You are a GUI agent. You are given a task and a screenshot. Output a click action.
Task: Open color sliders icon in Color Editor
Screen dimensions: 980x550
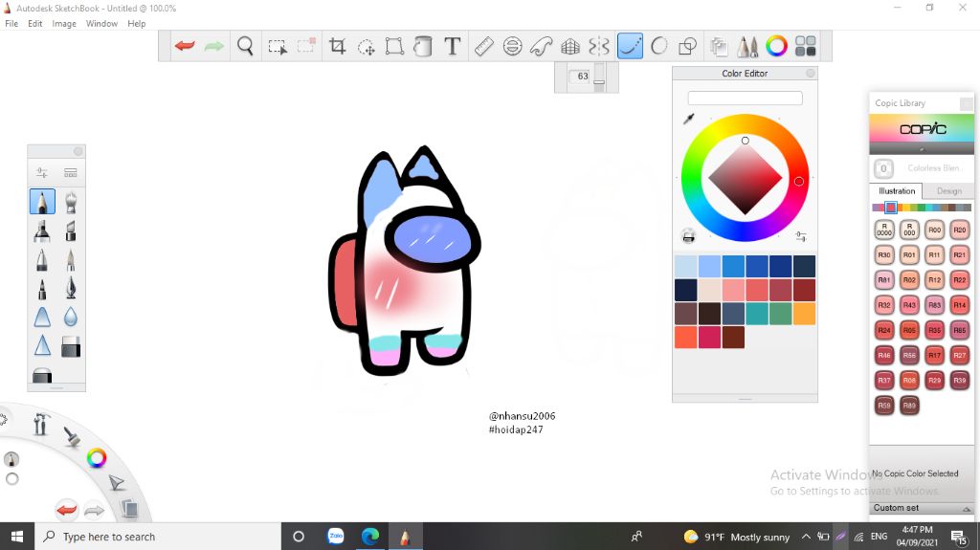click(x=801, y=236)
